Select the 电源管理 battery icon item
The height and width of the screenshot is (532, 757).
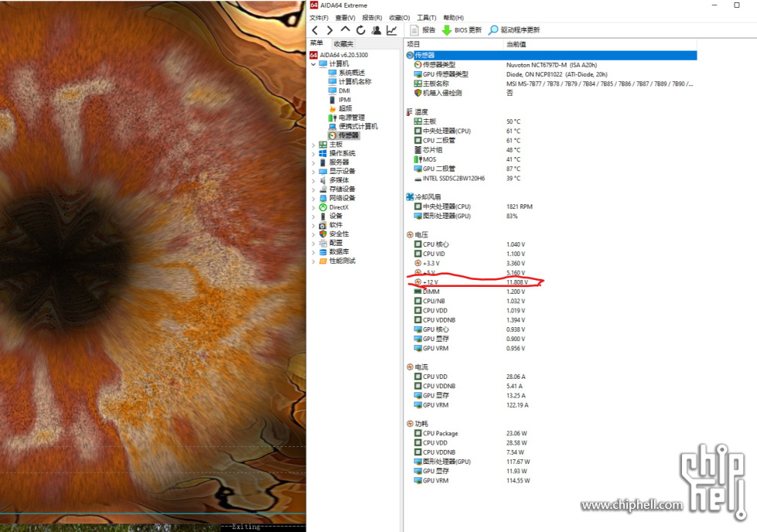pyautogui.click(x=346, y=118)
